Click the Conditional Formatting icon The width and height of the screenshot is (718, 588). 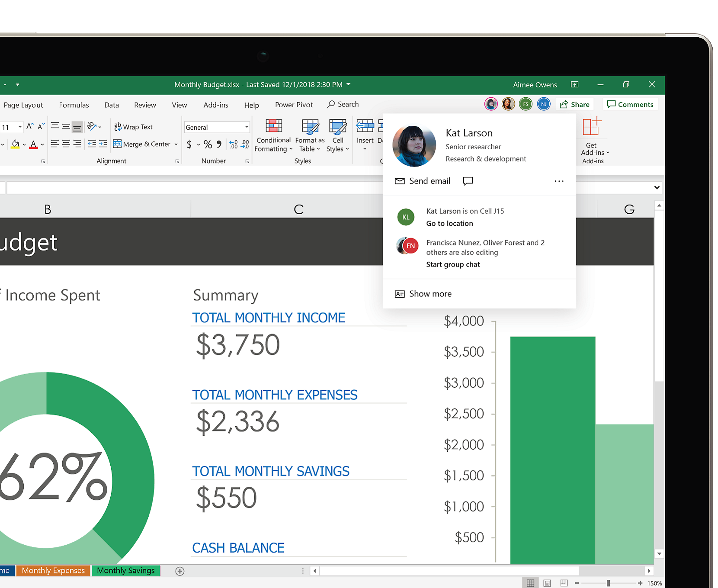[273, 126]
